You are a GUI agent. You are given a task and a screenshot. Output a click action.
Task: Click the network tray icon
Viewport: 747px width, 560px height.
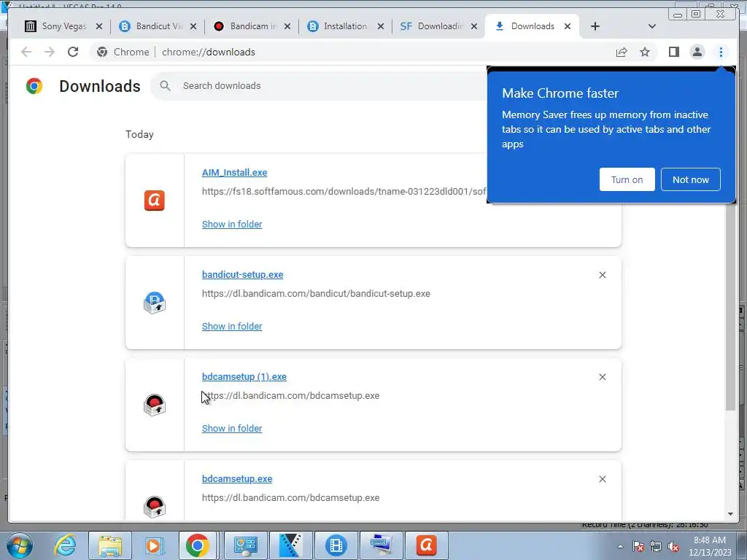[656, 547]
